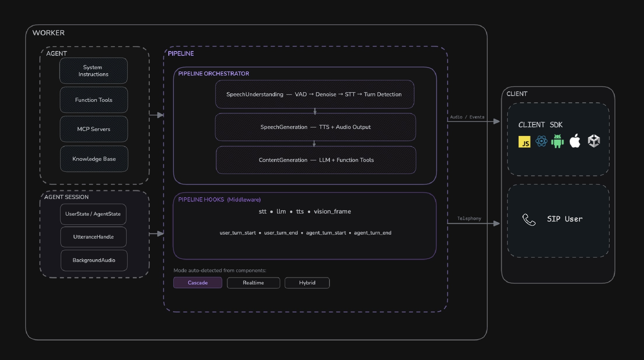The image size is (644, 360).
Task: Click the BackgroundAudio box
Action: click(94, 260)
